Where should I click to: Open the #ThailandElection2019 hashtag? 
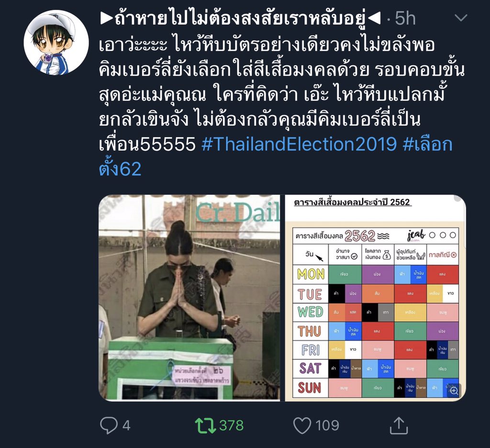[299, 144]
